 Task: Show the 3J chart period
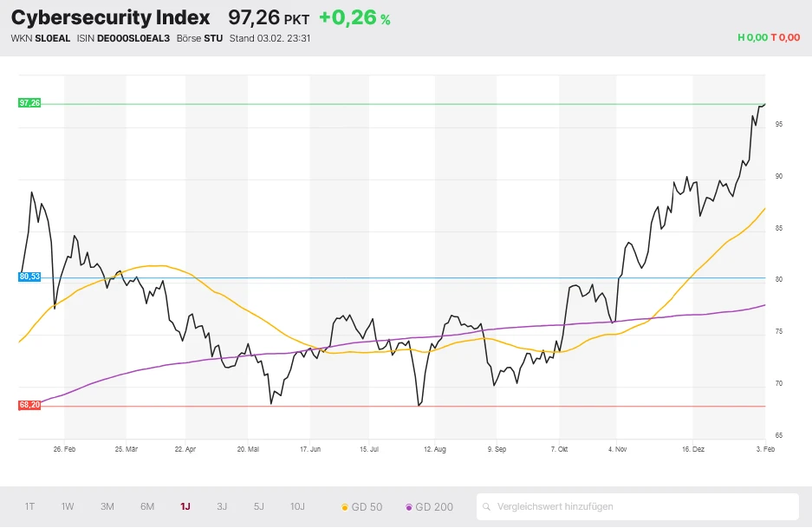pos(222,507)
